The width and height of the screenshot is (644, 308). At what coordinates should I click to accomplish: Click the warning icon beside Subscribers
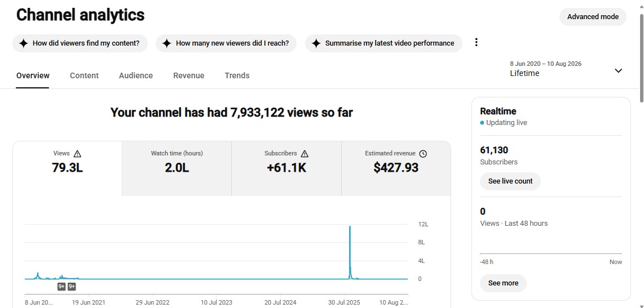click(305, 154)
